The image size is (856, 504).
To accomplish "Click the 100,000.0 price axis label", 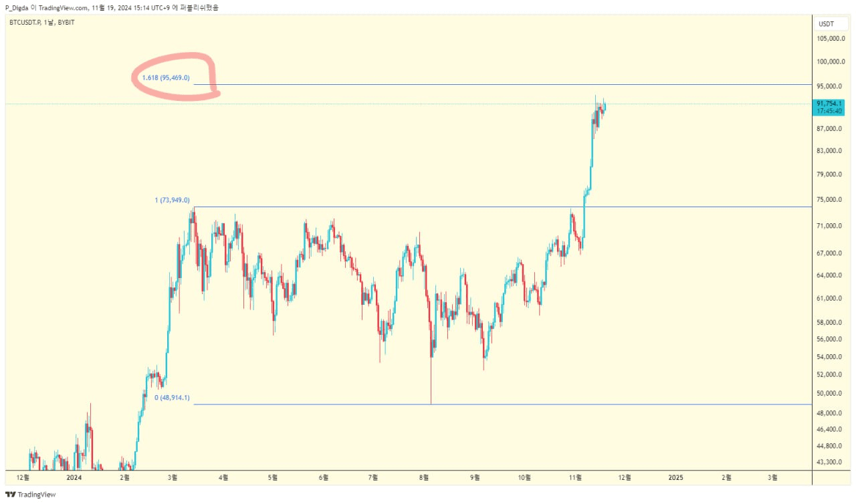I will click(831, 62).
